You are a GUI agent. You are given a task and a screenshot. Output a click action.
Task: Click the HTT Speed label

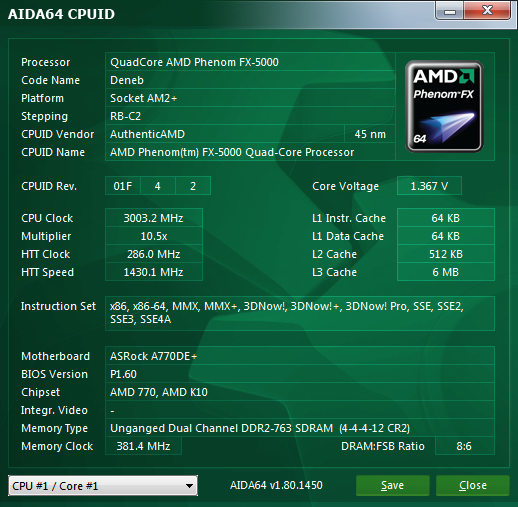coord(47,272)
